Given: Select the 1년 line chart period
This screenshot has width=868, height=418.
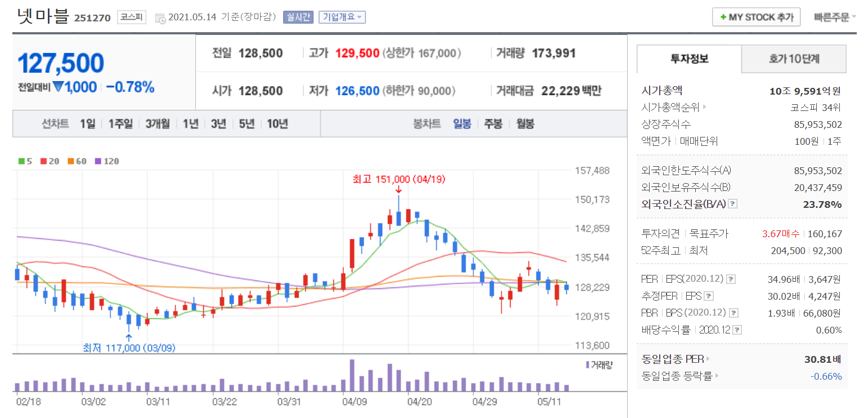Looking at the screenshot, I should pyautogui.click(x=190, y=124).
